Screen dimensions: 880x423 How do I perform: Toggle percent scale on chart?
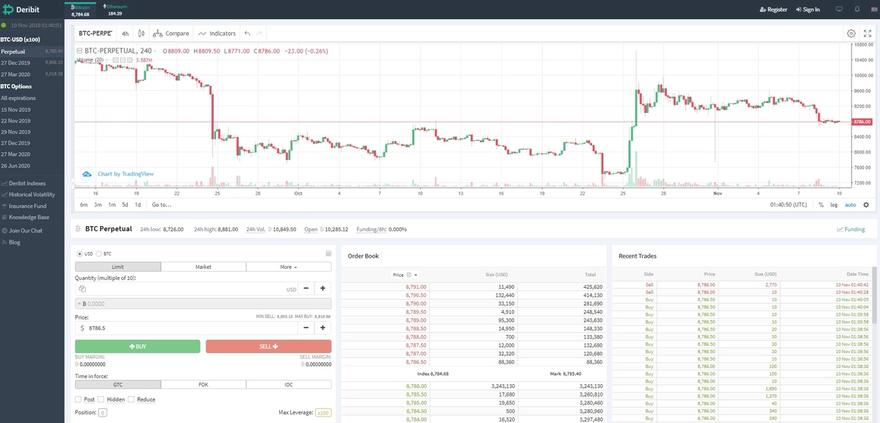(x=821, y=205)
